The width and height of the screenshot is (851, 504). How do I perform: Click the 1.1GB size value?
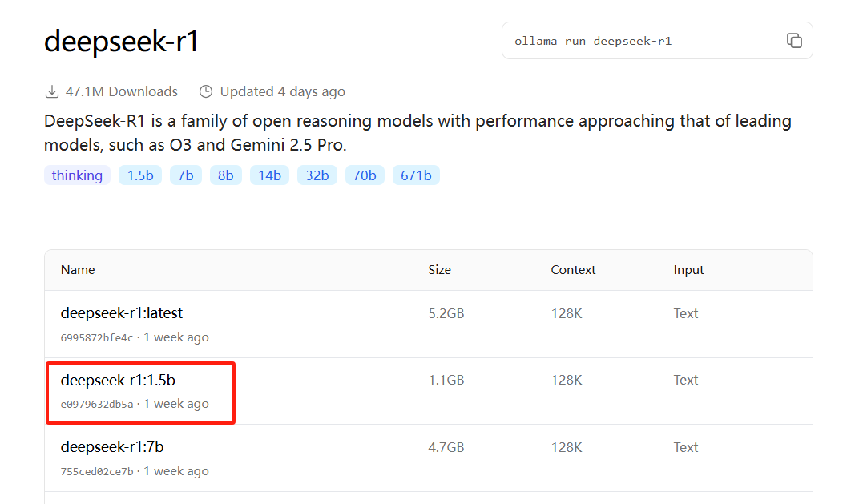(446, 381)
